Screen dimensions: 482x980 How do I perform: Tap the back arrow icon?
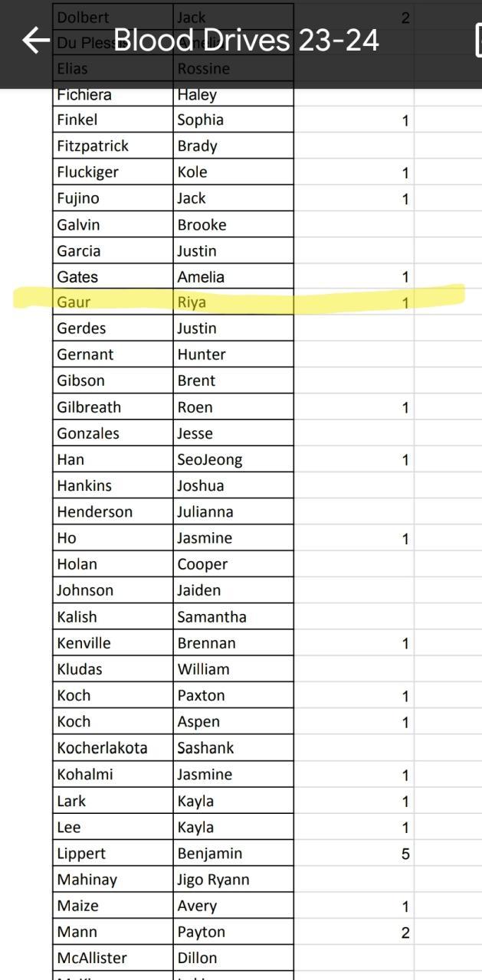[35, 41]
